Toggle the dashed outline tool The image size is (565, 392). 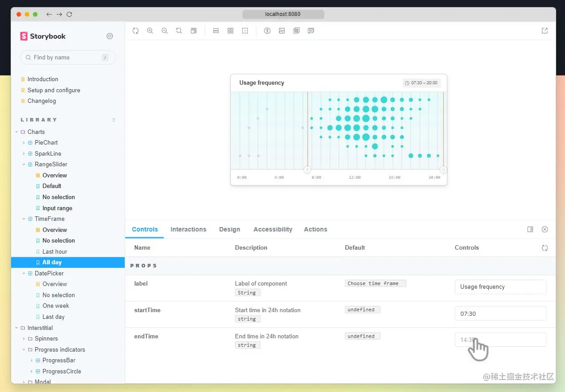[x=245, y=31]
